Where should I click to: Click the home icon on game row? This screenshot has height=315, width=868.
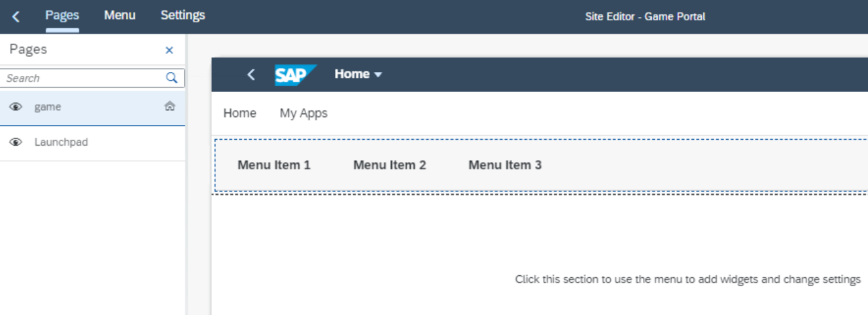click(169, 107)
